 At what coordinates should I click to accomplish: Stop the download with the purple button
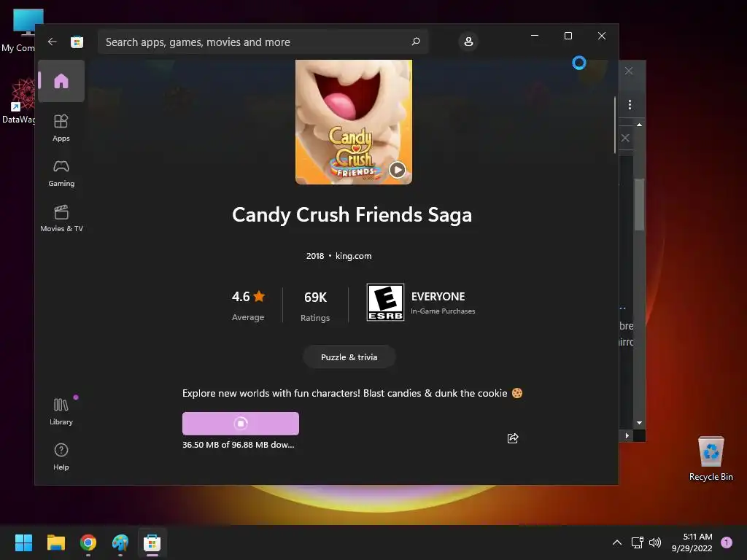241,424
